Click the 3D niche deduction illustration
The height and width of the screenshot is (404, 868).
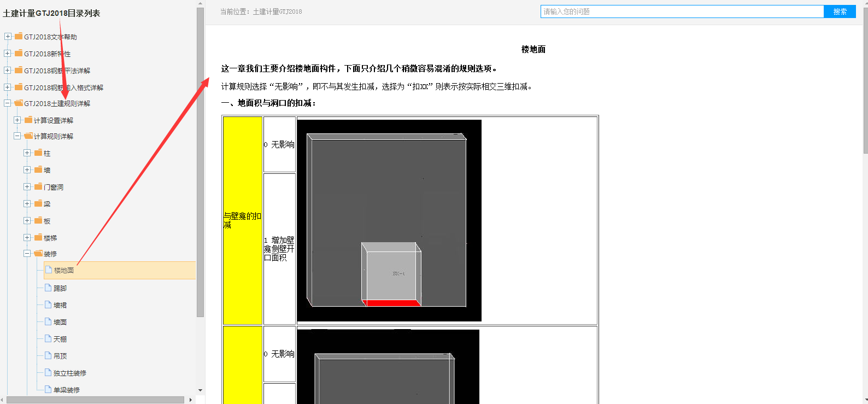point(389,220)
